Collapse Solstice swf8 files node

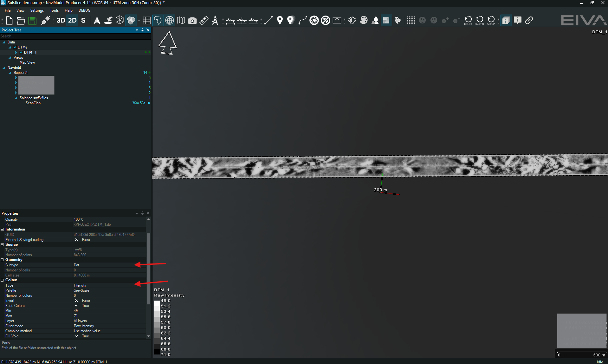(16, 98)
